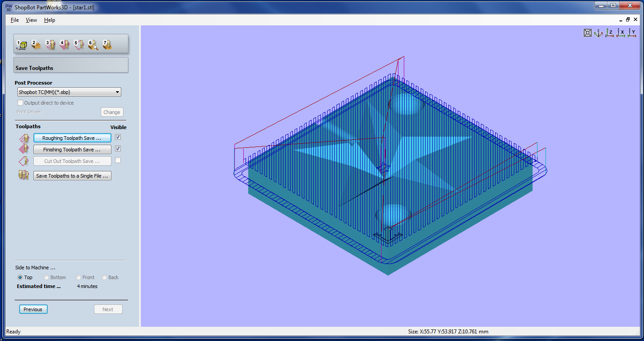Open the View menu
This screenshot has width=644, height=341.
tap(31, 20)
